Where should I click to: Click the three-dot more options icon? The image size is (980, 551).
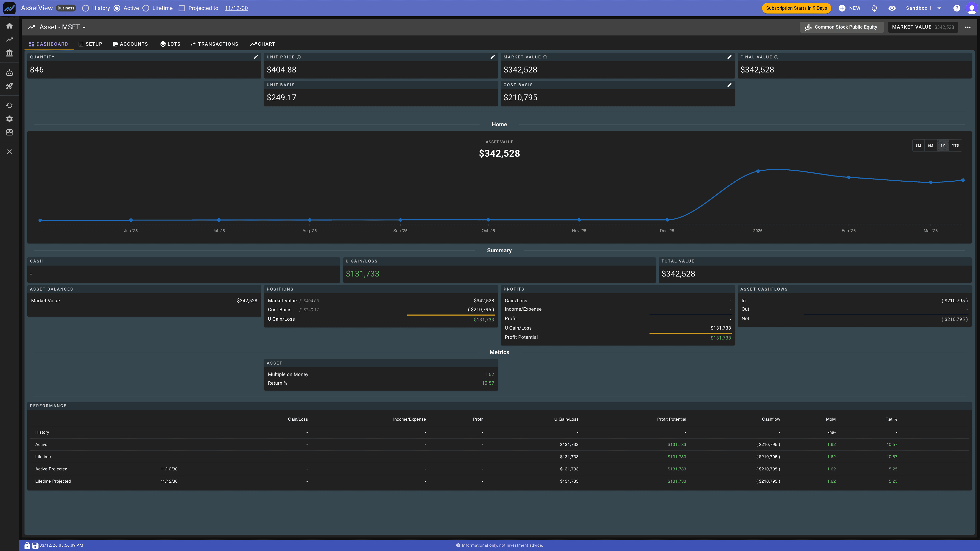point(967,27)
